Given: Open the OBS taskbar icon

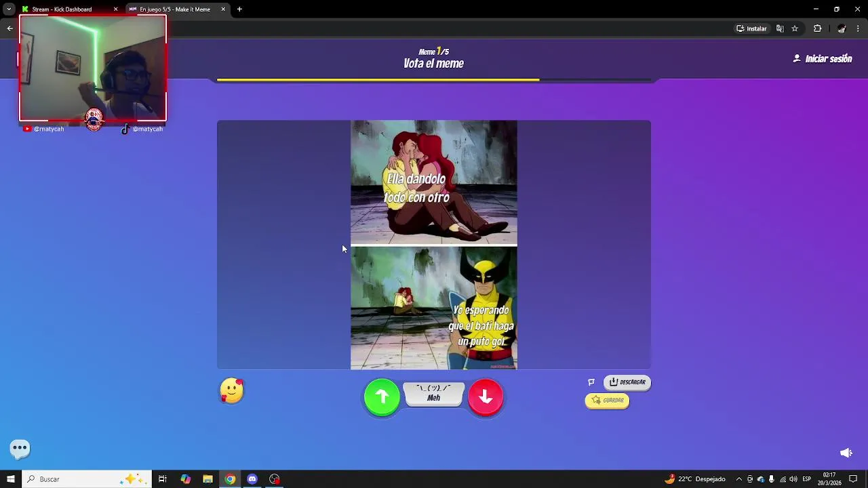Looking at the screenshot, I should [x=275, y=479].
